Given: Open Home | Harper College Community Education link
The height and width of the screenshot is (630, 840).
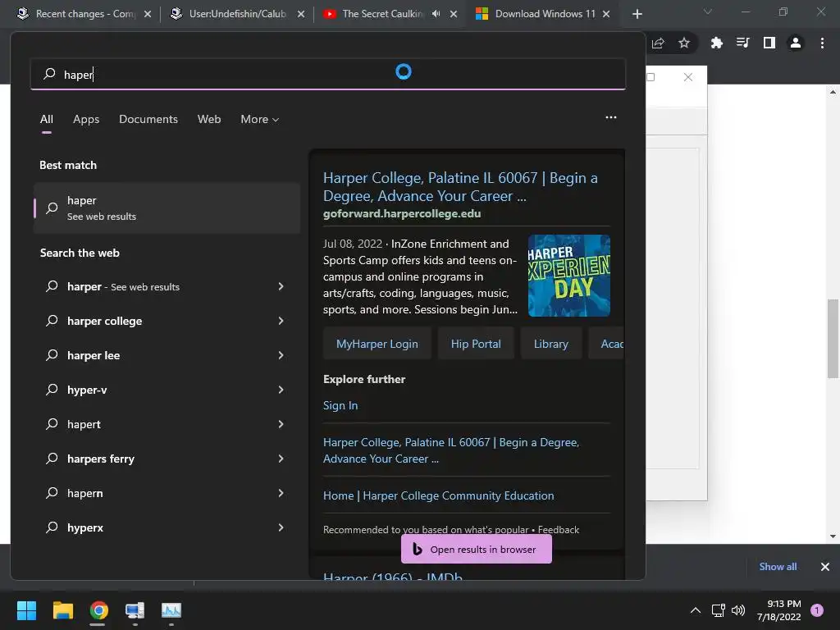Looking at the screenshot, I should [438, 495].
